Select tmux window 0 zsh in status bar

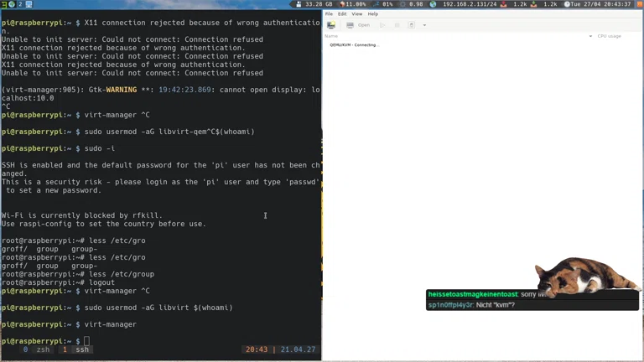[x=37, y=349]
